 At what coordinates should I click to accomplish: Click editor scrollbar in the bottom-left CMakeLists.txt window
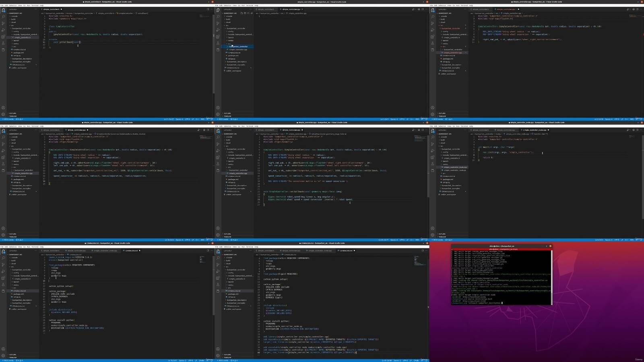point(213,286)
